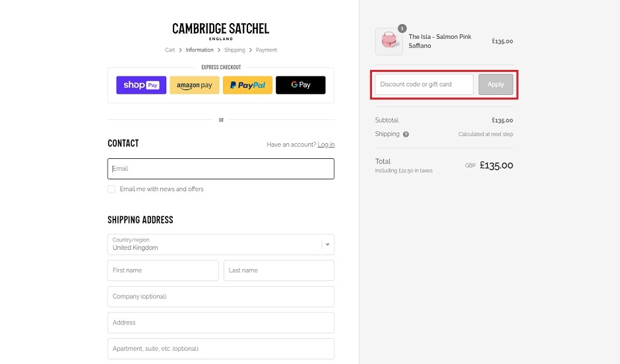The height and width of the screenshot is (364, 620).
Task: Click the Calculated at next step text
Action: click(x=485, y=134)
